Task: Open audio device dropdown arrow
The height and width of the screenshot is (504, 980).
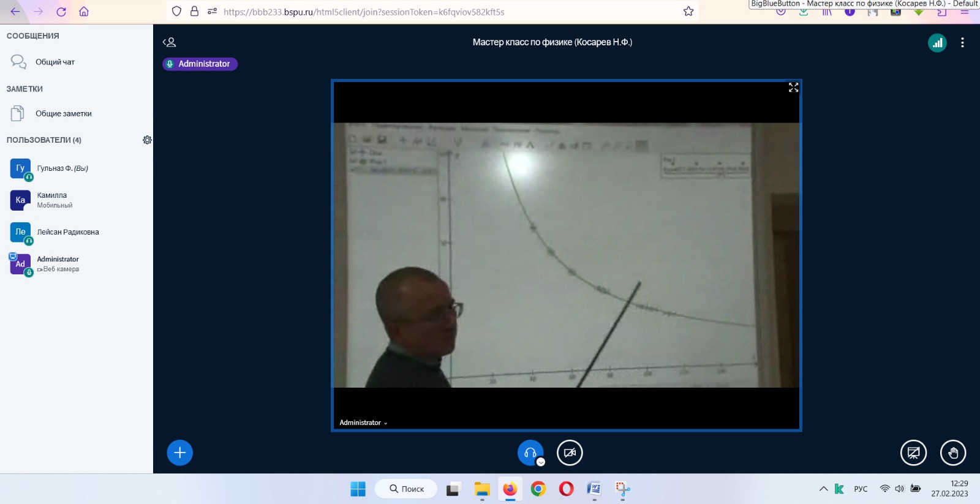Action: (541, 462)
